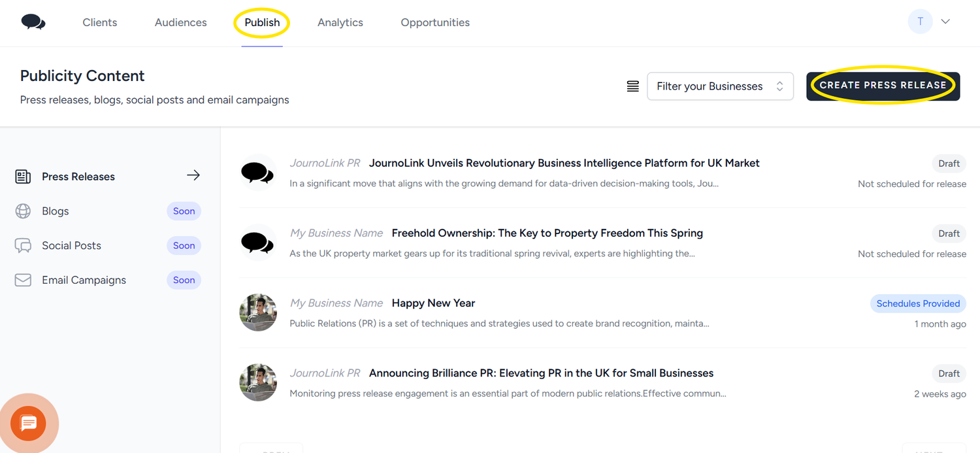The width and height of the screenshot is (980, 453).
Task: Click the T user avatar
Action: pyautogui.click(x=920, y=22)
